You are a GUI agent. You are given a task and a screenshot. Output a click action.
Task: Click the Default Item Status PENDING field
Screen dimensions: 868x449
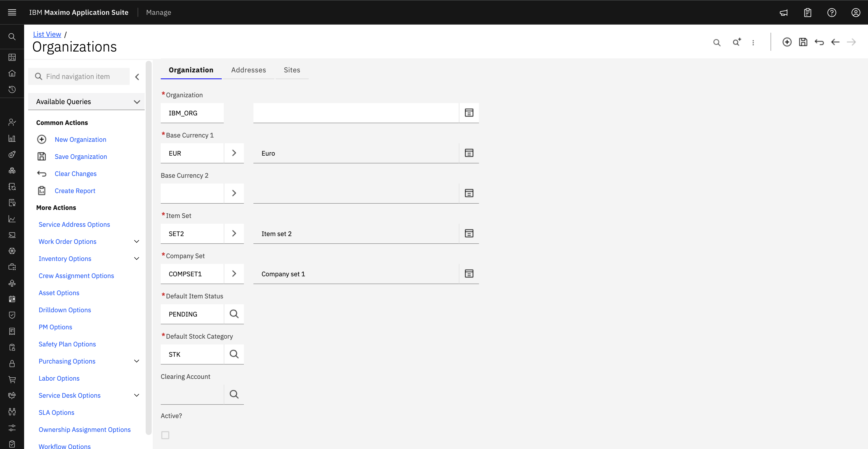192,314
